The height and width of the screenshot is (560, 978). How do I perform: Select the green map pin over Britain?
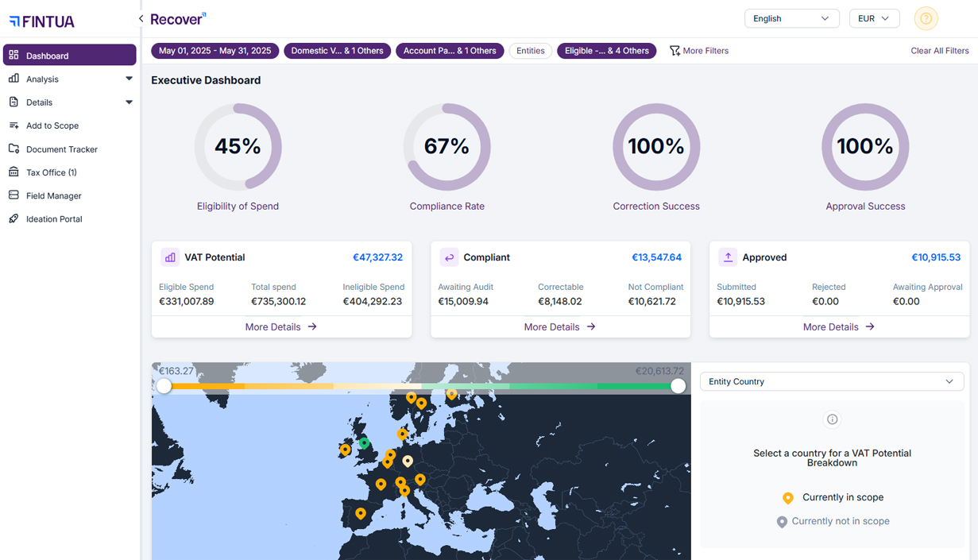point(364,443)
